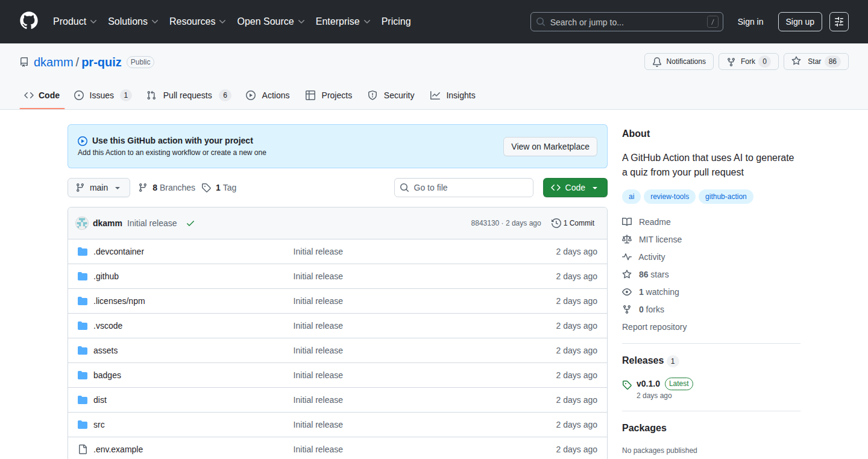View the 86 stars list
This screenshot has width=868, height=459.
(x=646, y=274)
